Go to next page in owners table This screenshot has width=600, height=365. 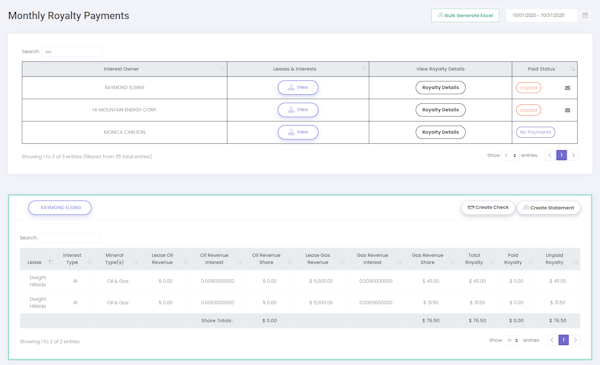click(573, 155)
